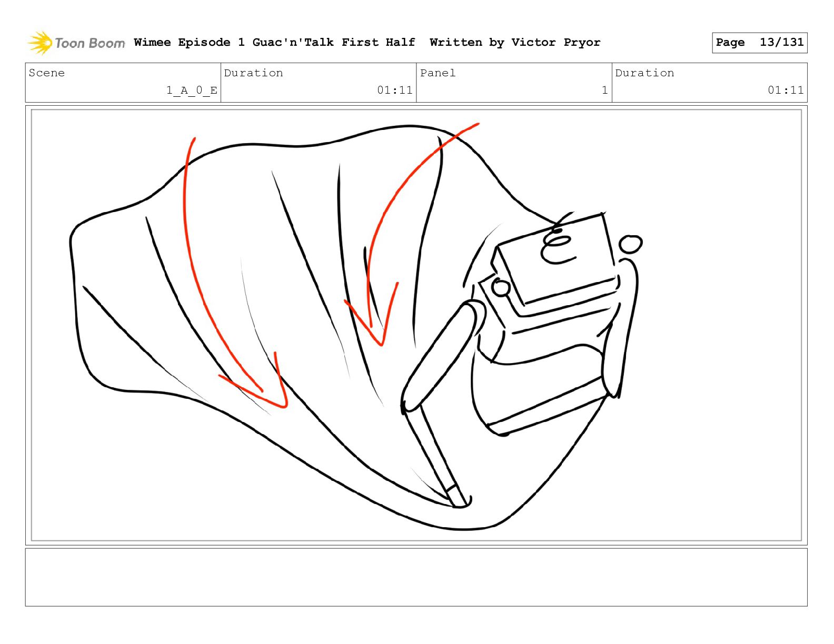Click the storyboard panel drawing

(416, 325)
